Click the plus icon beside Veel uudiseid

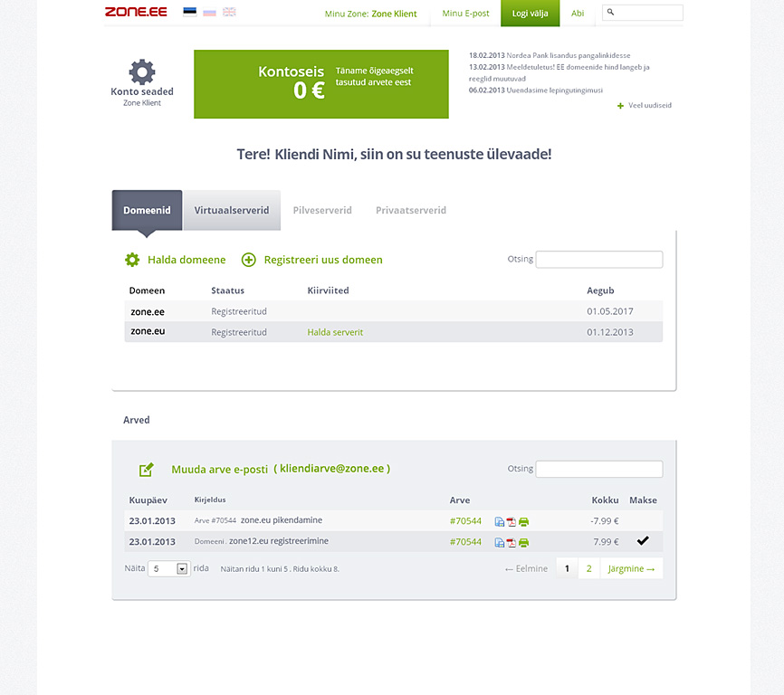point(620,105)
